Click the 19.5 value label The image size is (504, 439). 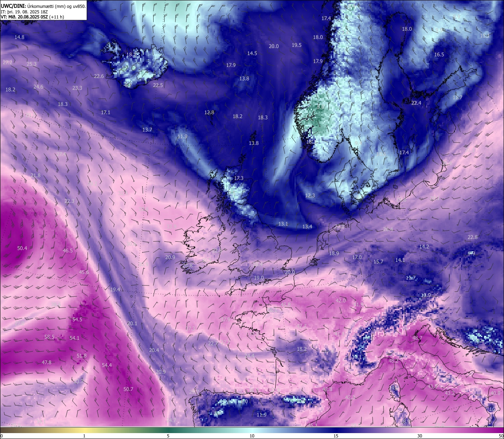point(296,45)
